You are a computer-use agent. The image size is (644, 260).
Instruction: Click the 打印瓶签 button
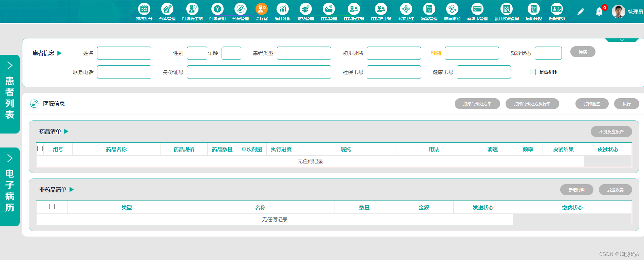click(x=592, y=104)
